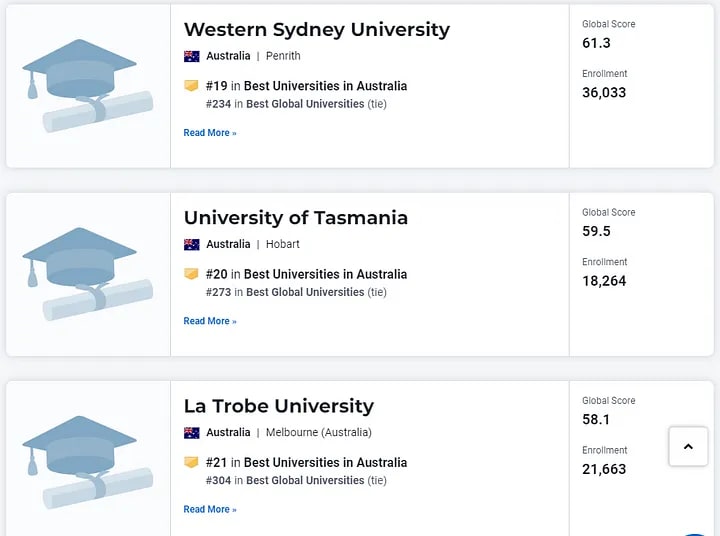720x536 pixels.
Task: Click the #19 ranking badge icon
Action: 192,86
